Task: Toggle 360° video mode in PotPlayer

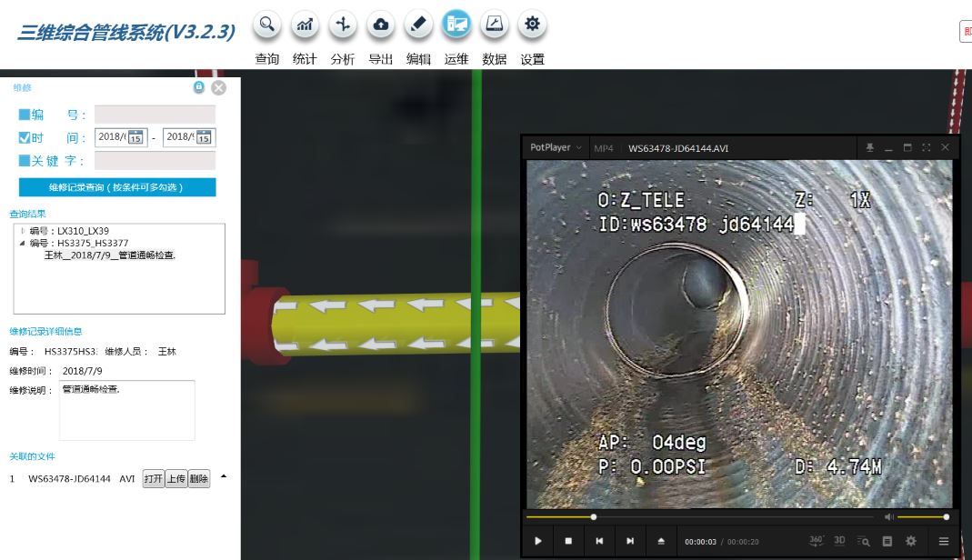Action: pos(816,541)
